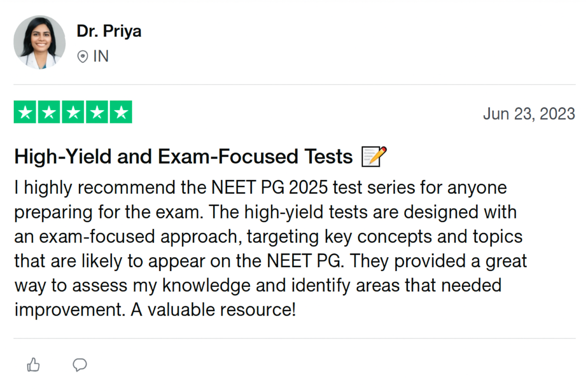This screenshot has width=588, height=392.
Task: Open Dr. Priya's profile photo
Action: click(40, 42)
